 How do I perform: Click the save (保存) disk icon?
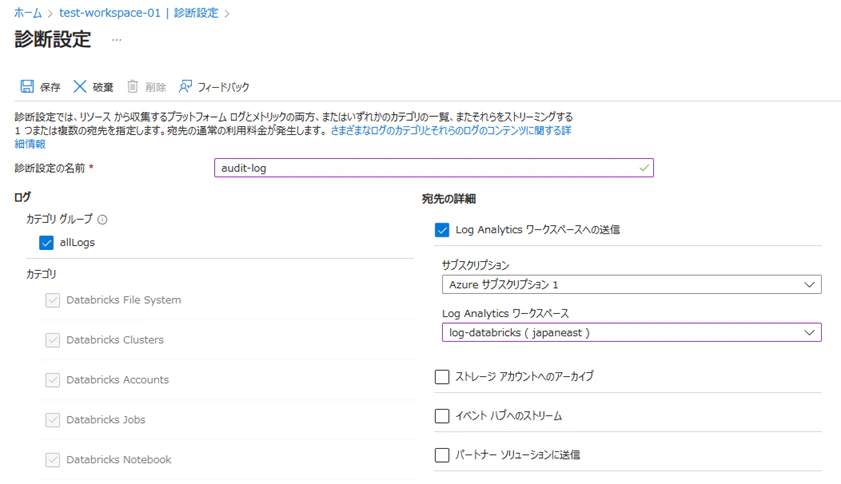click(x=27, y=86)
